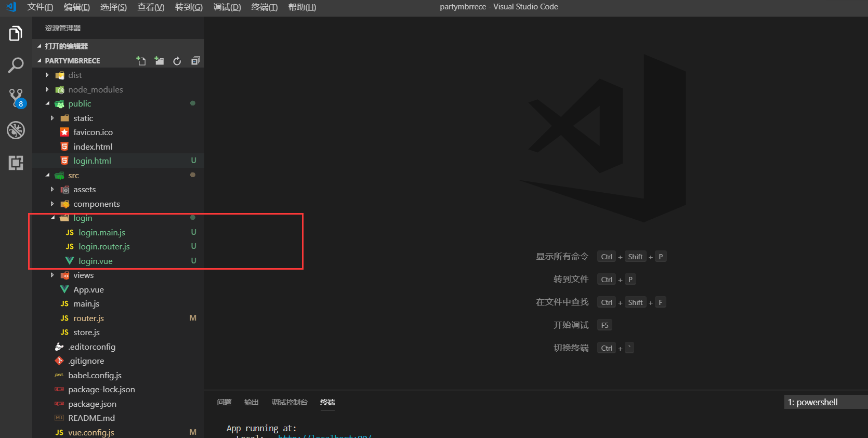Open the 终端(T) menu
The width and height of the screenshot is (868, 438).
[265, 7]
